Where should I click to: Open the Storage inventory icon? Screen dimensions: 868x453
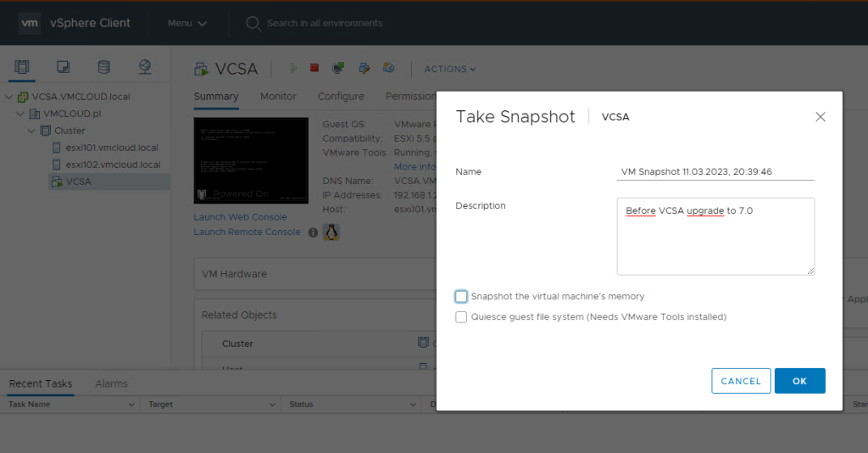point(103,67)
